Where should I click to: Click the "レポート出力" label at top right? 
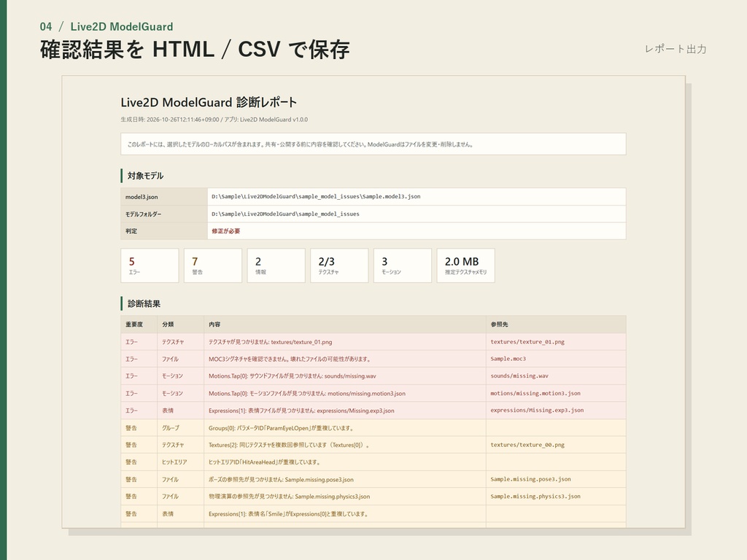[676, 49]
